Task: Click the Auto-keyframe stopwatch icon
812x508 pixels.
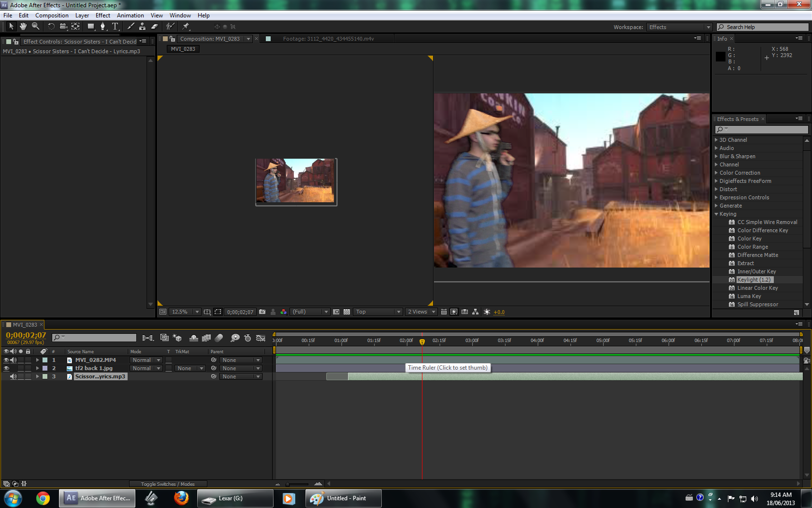Action: coord(247,338)
